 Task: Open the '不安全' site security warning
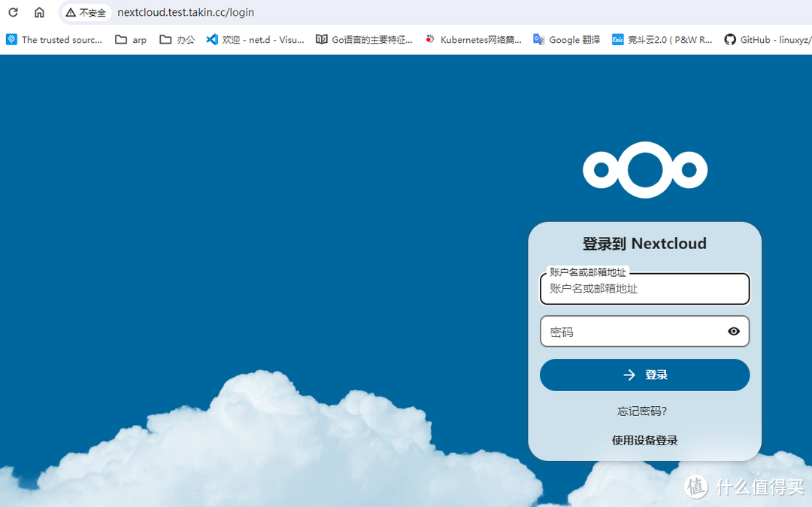(85, 12)
